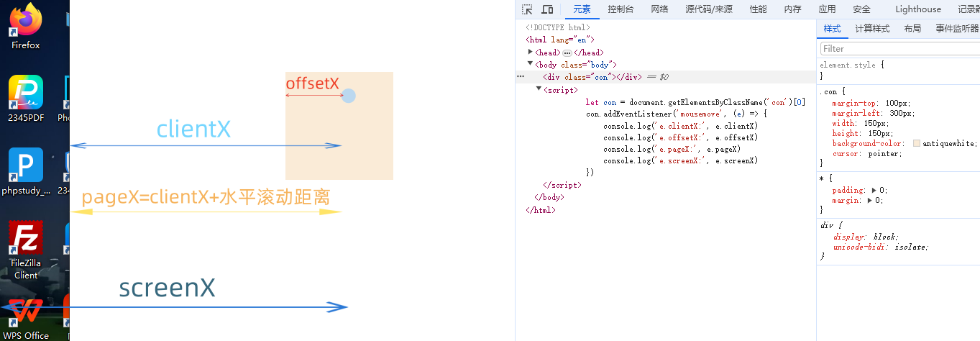Expand the head element node
This screenshot has height=341, width=980.
531,53
